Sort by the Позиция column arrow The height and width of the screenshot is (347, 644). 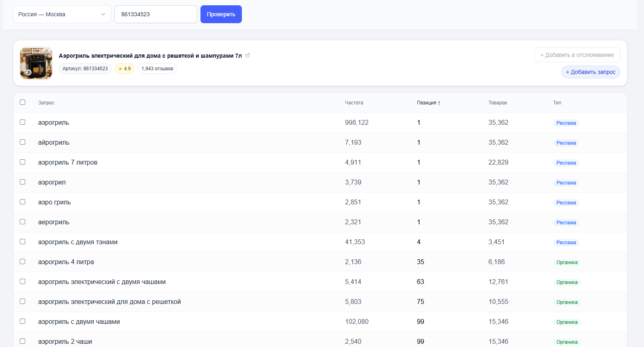coord(439,103)
